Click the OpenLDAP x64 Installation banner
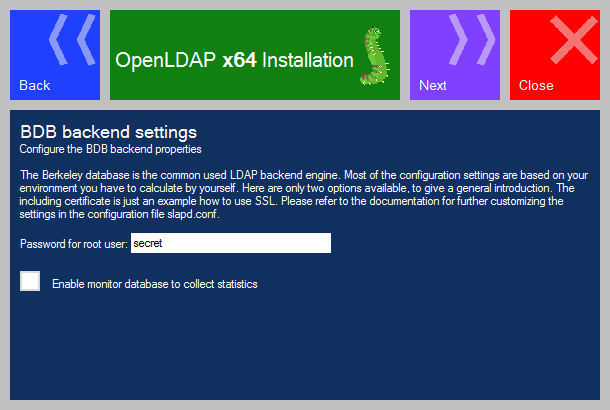This screenshot has height=410, width=610. click(x=255, y=55)
